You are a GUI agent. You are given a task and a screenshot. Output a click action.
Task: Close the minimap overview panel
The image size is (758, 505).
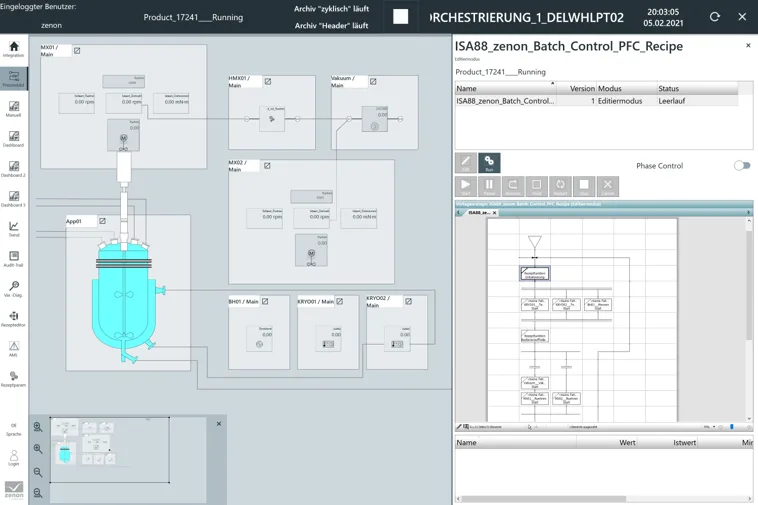[x=219, y=424]
